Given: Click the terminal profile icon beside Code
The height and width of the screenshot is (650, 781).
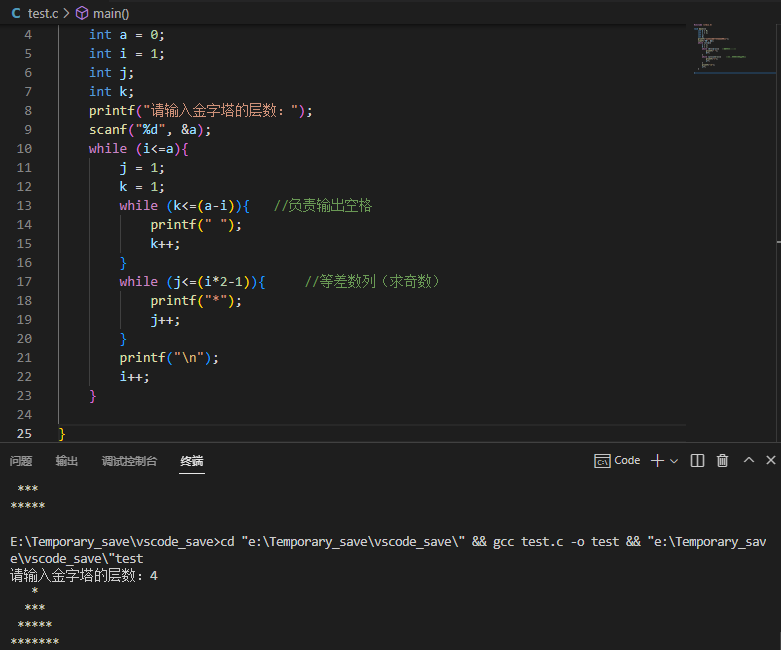Looking at the screenshot, I should pyautogui.click(x=602, y=461).
